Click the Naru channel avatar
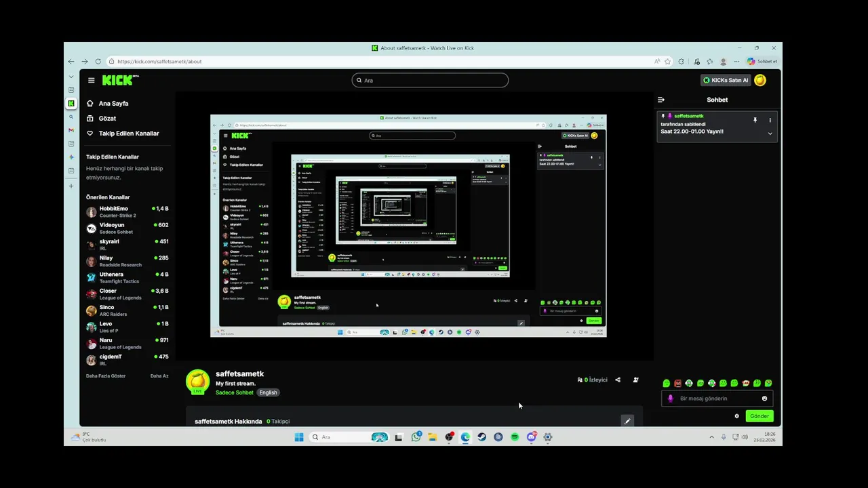The width and height of the screenshot is (868, 488). click(x=91, y=344)
